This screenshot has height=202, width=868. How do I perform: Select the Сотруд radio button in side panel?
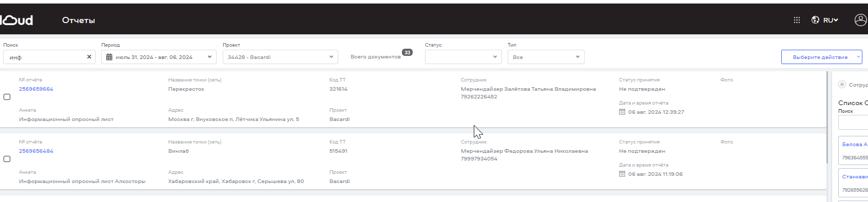(x=842, y=85)
